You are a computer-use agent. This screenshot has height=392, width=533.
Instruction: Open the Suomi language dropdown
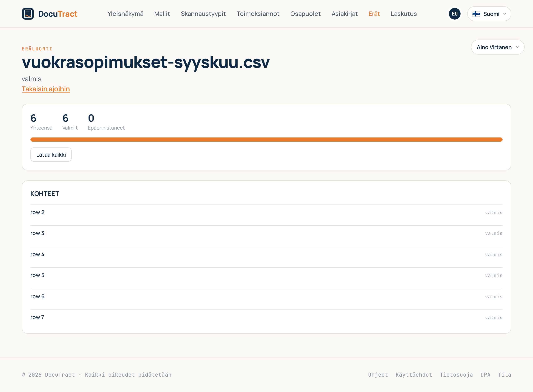(489, 14)
